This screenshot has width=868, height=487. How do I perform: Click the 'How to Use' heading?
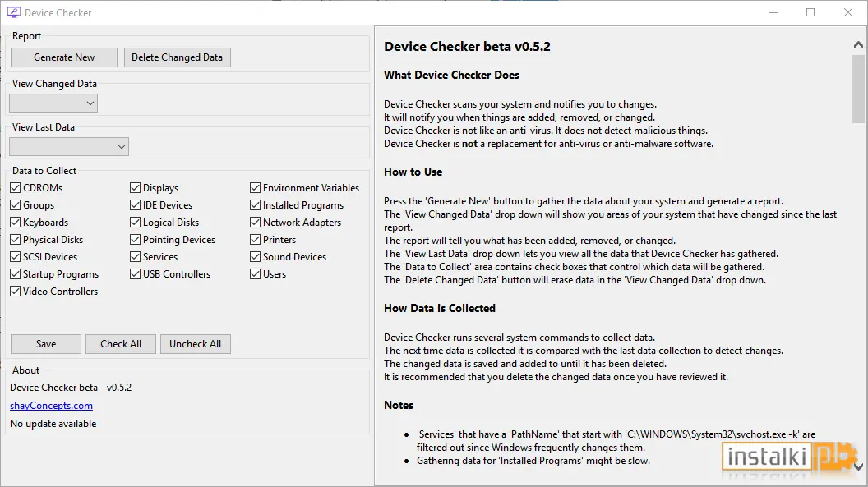[413, 172]
